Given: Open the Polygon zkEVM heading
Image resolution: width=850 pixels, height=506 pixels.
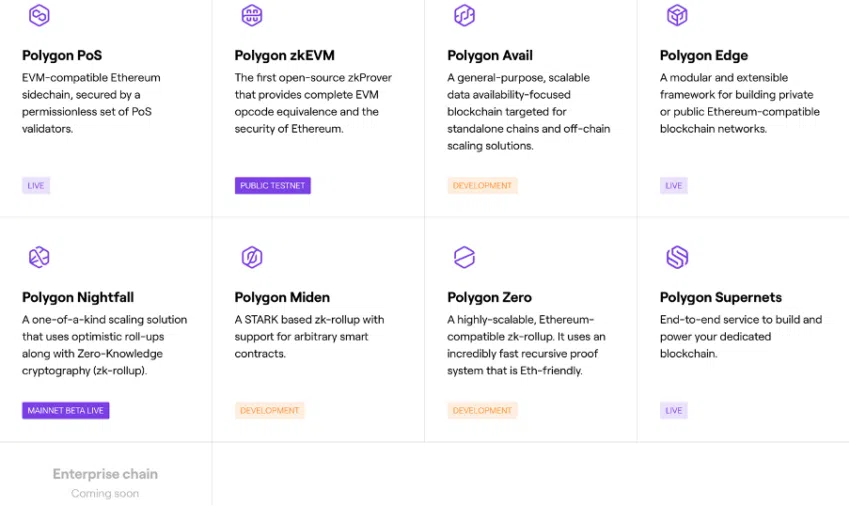Looking at the screenshot, I should tap(287, 55).
